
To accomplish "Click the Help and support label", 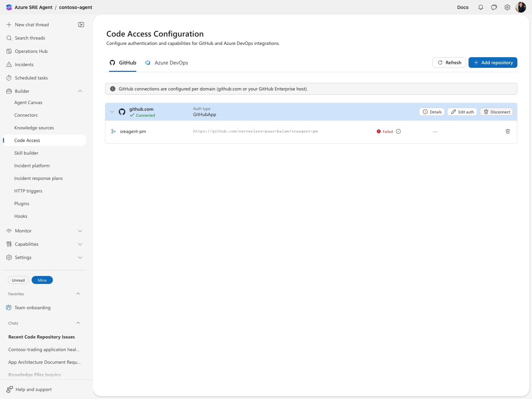I will (x=34, y=389).
